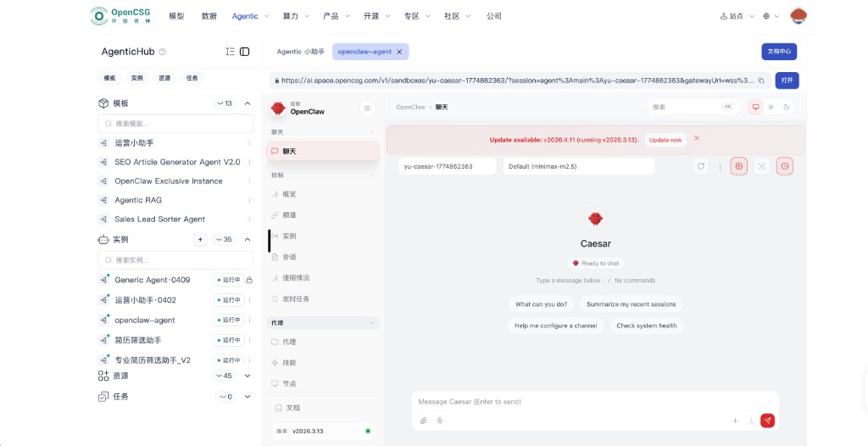The image size is (868, 446).
Task: Send message with red send button
Action: pyautogui.click(x=767, y=421)
